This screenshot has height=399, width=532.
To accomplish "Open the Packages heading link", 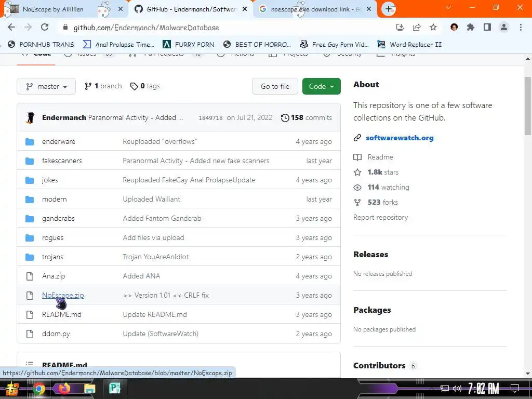I will (x=372, y=310).
